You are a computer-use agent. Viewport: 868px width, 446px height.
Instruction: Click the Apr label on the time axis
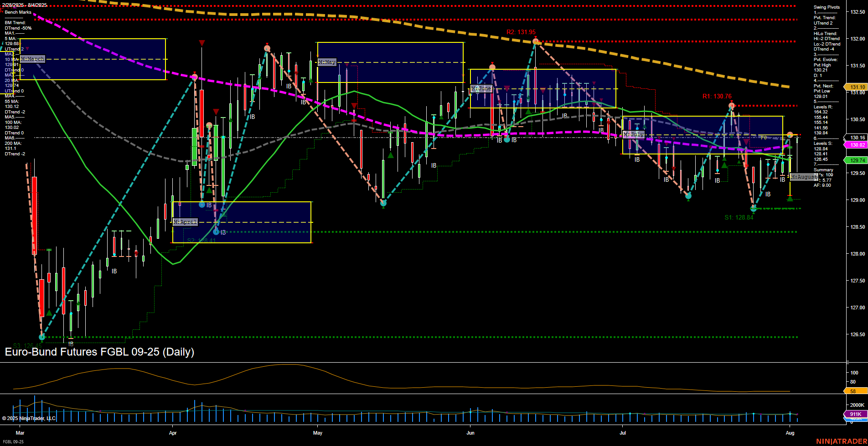[x=173, y=433]
